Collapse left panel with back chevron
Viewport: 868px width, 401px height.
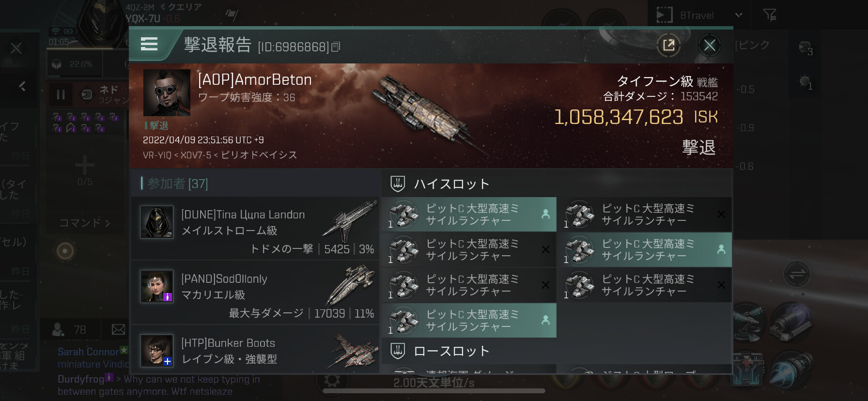click(x=22, y=86)
